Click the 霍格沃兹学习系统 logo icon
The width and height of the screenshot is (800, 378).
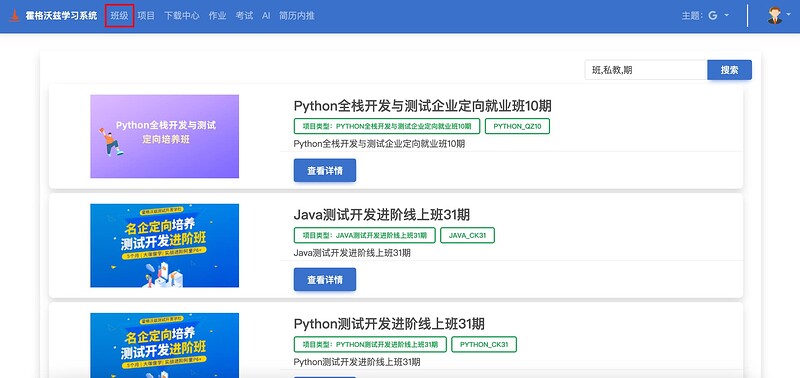point(15,15)
